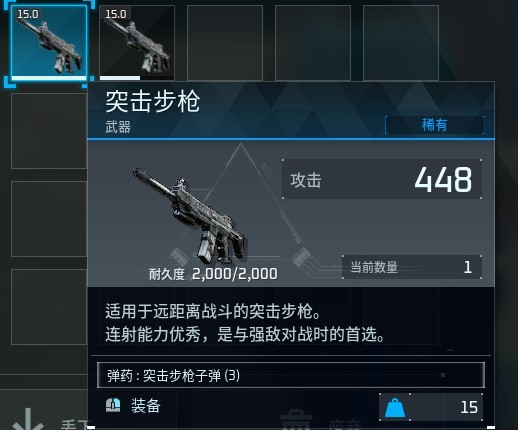Click the 稀有 rarity badge
The image size is (518, 430).
tap(435, 125)
